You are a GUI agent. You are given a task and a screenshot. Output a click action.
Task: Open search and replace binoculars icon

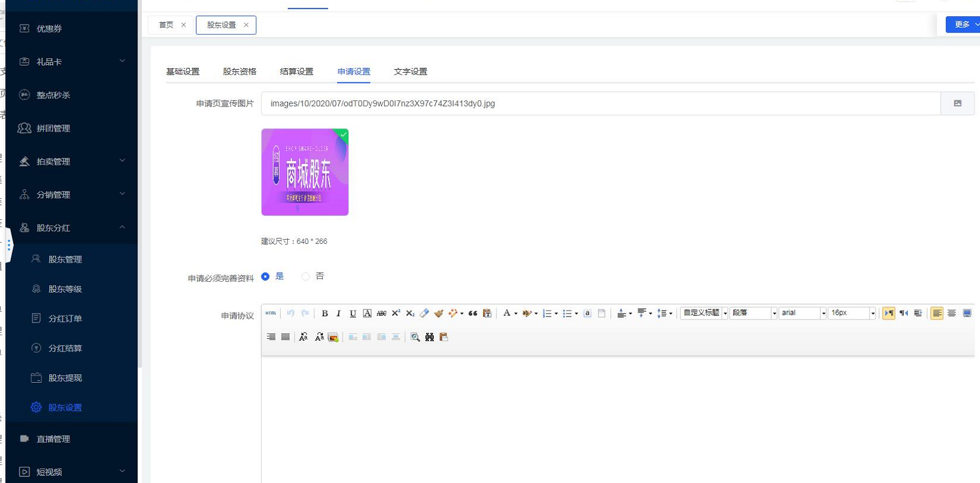pyautogui.click(x=430, y=337)
